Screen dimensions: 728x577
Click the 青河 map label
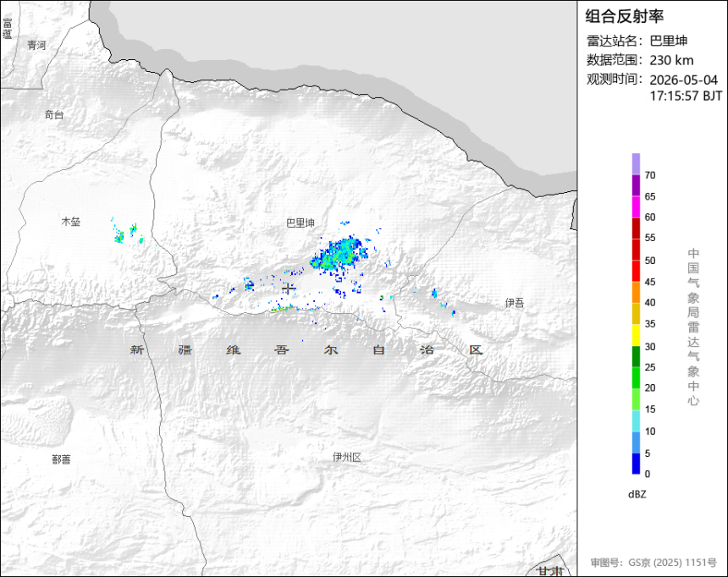point(36,45)
